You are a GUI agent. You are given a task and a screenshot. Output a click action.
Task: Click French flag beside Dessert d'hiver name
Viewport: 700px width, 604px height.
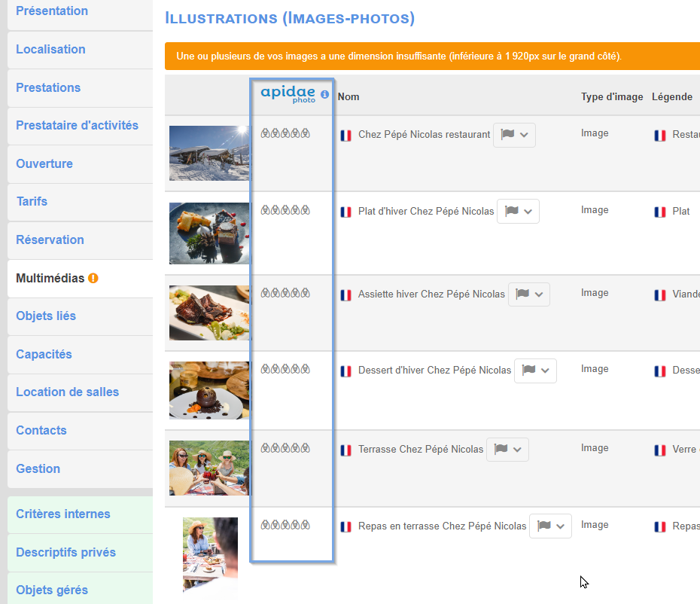pyautogui.click(x=346, y=371)
